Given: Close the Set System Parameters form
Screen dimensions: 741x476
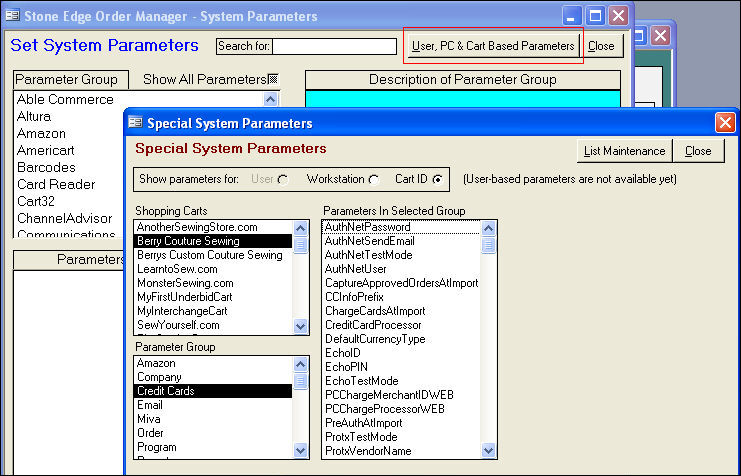Looking at the screenshot, I should click(601, 46).
